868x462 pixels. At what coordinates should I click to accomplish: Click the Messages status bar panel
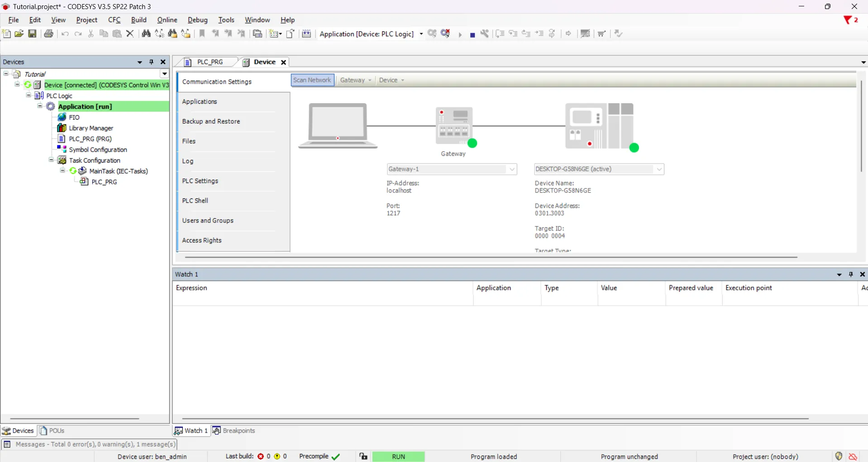(x=90, y=444)
